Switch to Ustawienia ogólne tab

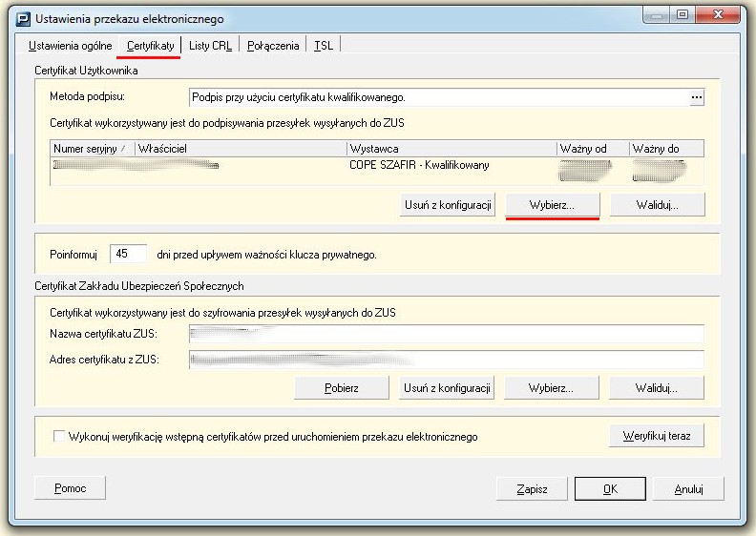(71, 46)
